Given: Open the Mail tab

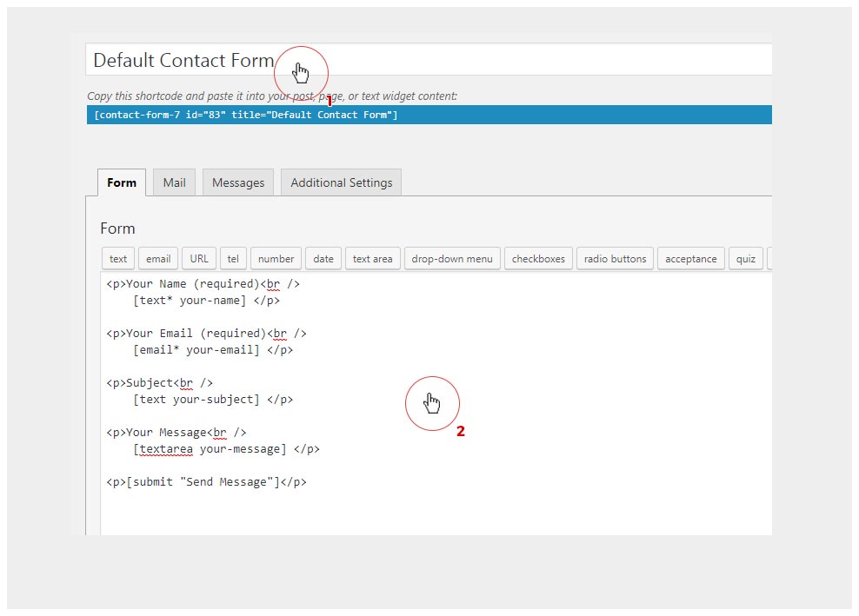Looking at the screenshot, I should (174, 182).
